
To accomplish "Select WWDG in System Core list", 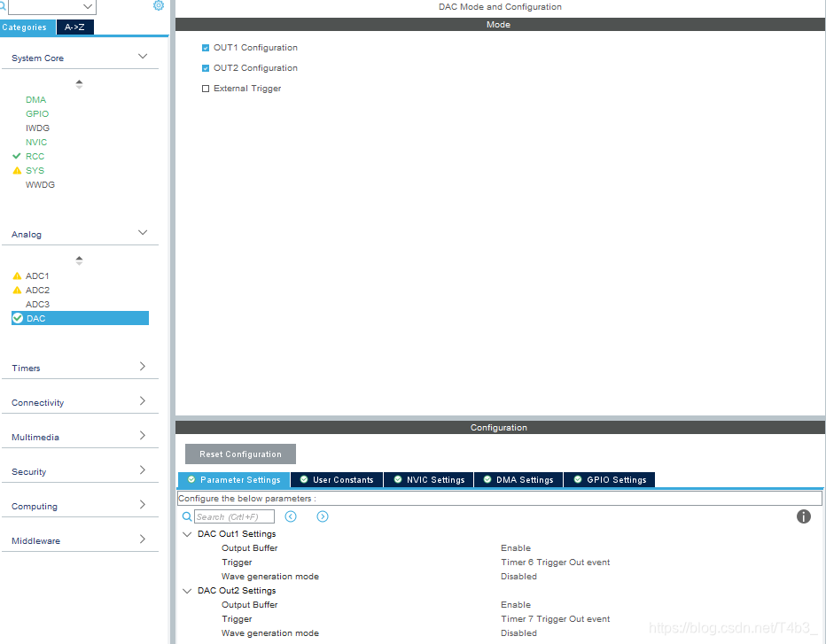I will click(40, 185).
